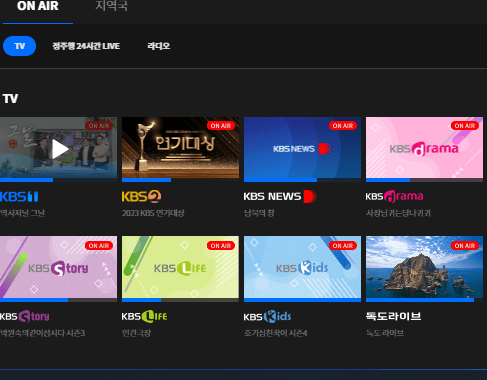The height and width of the screenshot is (380, 487).
Task: Click the KBS drama program progress bar
Action: [424, 180]
